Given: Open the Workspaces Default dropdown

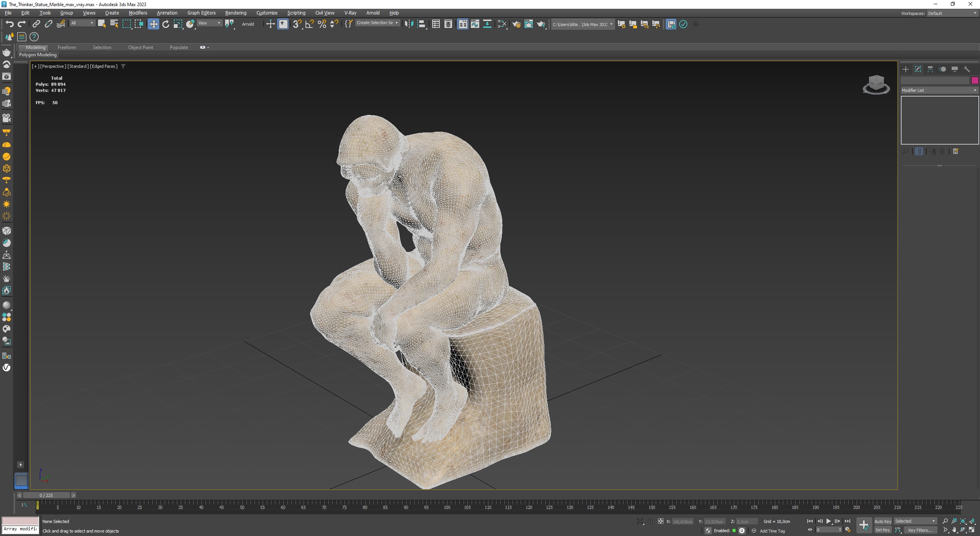Looking at the screenshot, I should [952, 13].
